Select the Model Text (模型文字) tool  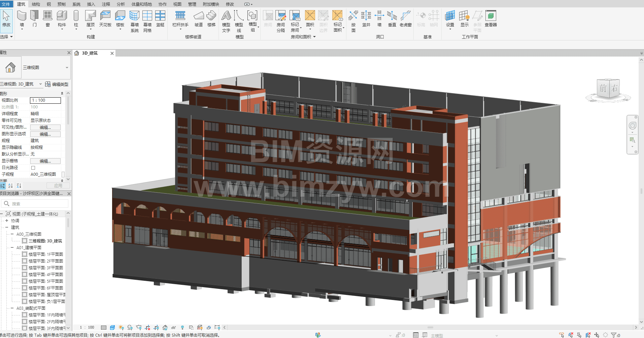pyautogui.click(x=226, y=21)
